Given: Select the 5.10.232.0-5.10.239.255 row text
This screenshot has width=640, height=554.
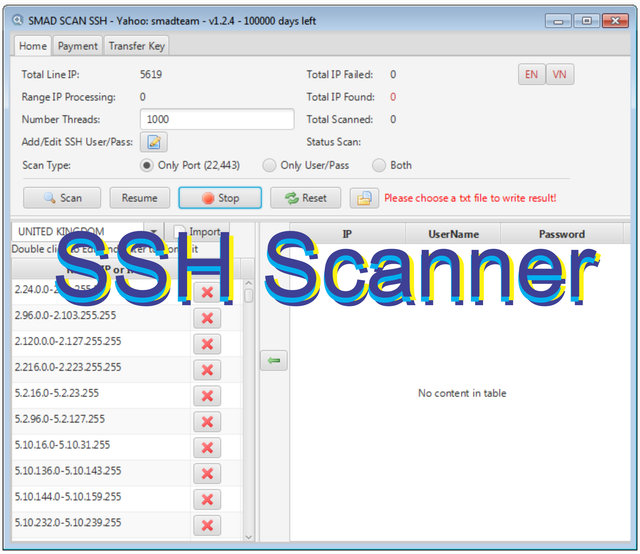Looking at the screenshot, I should click(68, 523).
